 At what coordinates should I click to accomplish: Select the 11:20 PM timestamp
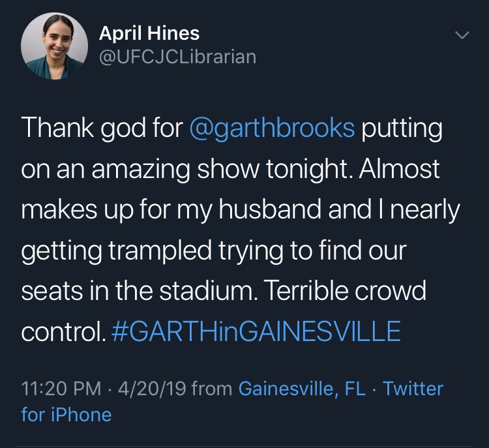coord(61,389)
